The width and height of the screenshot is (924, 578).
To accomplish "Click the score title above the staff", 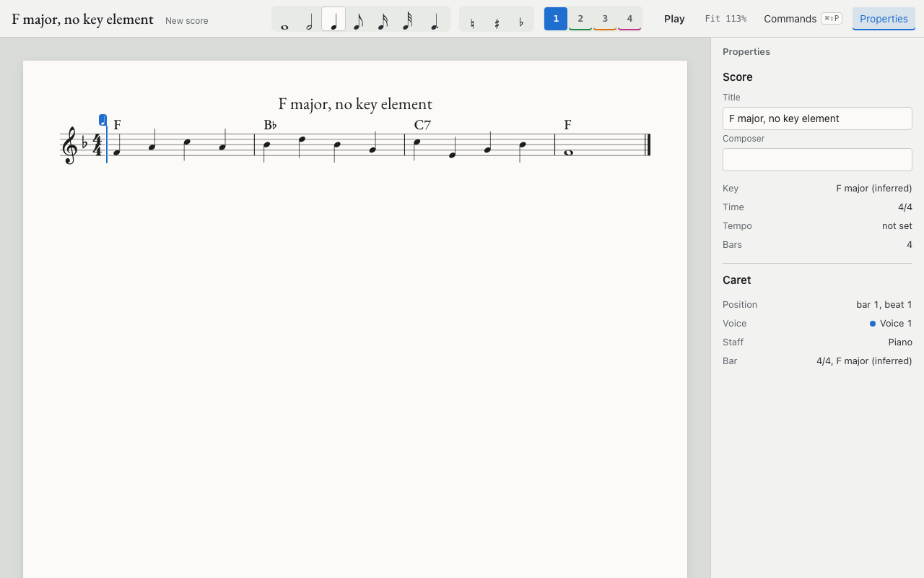I will pyautogui.click(x=355, y=104).
